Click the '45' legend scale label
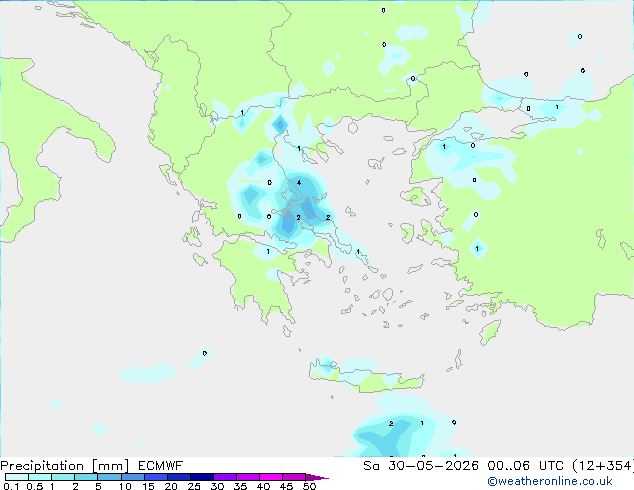This screenshot has width=634, height=490. [286, 486]
